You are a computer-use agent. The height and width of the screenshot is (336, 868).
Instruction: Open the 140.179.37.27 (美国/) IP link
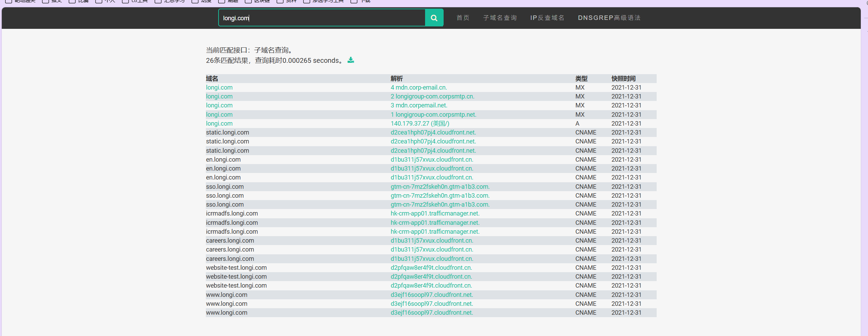coord(420,124)
